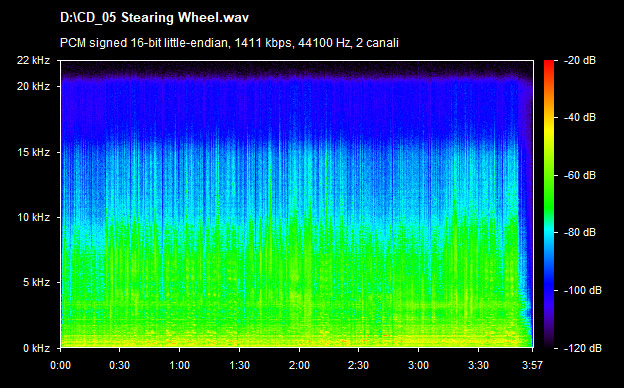Click the 2:30 time marker
This screenshot has width=624, height=388.
pyautogui.click(x=359, y=365)
